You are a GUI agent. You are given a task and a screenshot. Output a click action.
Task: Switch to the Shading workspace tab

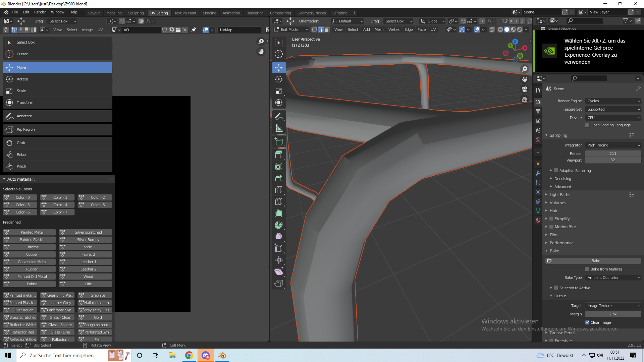point(209,13)
